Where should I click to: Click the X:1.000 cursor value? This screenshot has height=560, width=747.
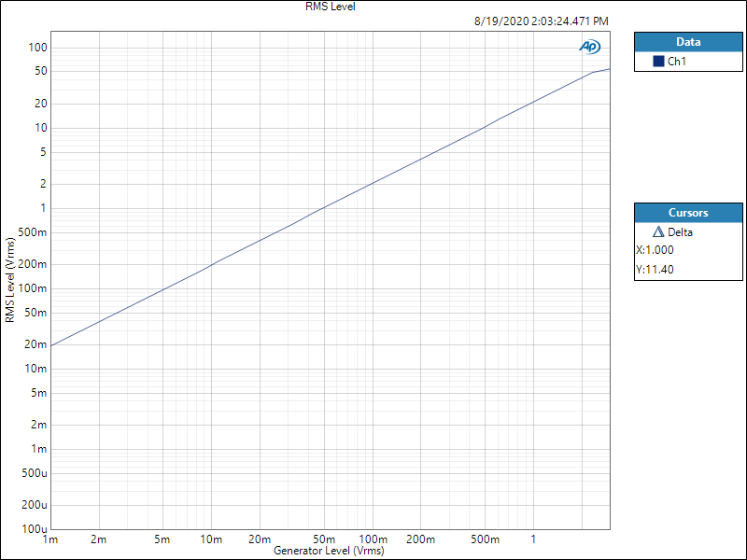pos(655,250)
